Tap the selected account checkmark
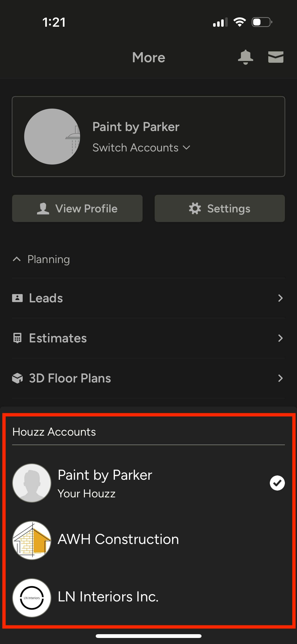Screen dimensions: 297x644 (x=277, y=483)
